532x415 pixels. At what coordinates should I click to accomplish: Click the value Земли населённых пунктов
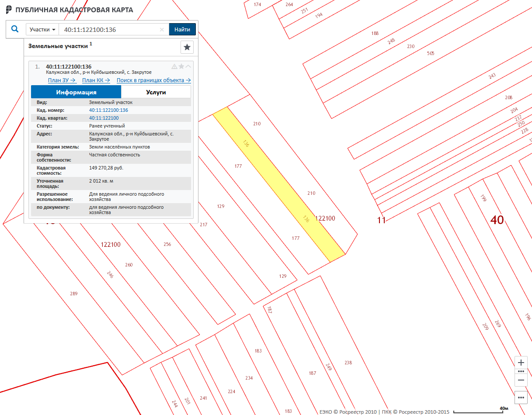119,147
